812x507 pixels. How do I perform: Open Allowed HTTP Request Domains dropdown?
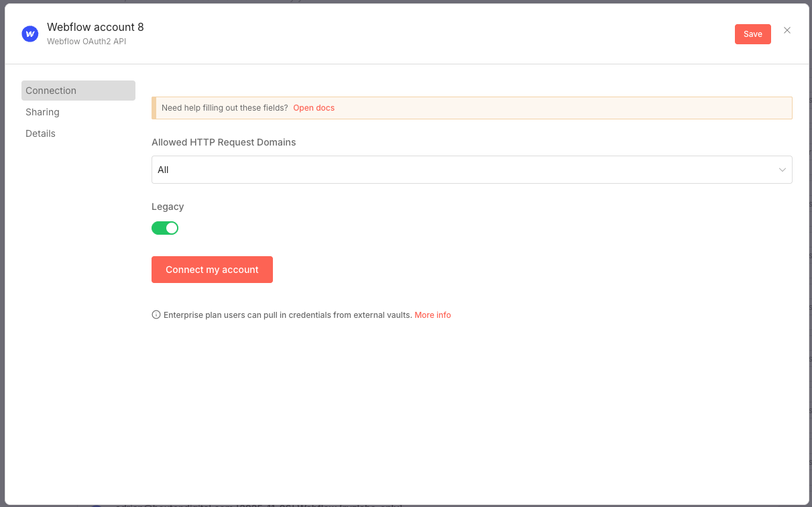coord(471,170)
